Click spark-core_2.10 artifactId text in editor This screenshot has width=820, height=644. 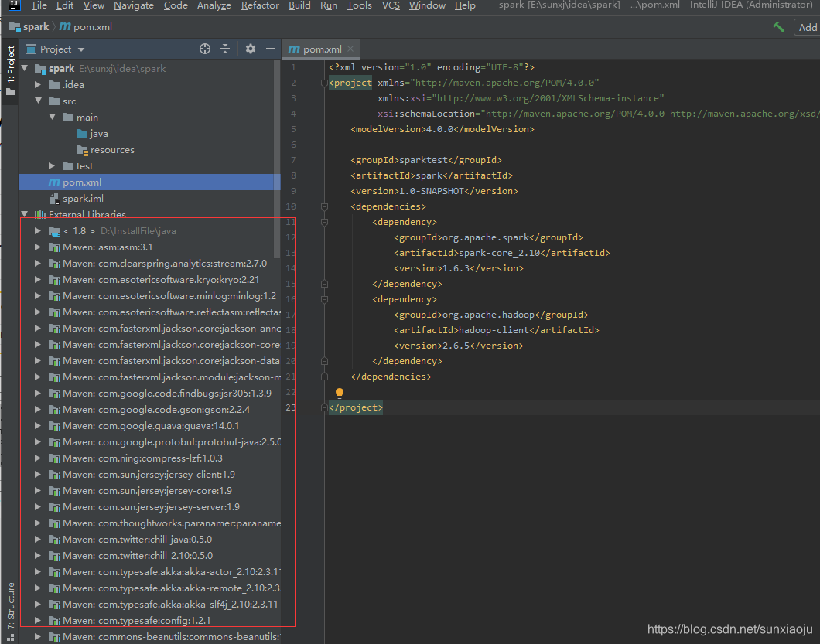500,253
